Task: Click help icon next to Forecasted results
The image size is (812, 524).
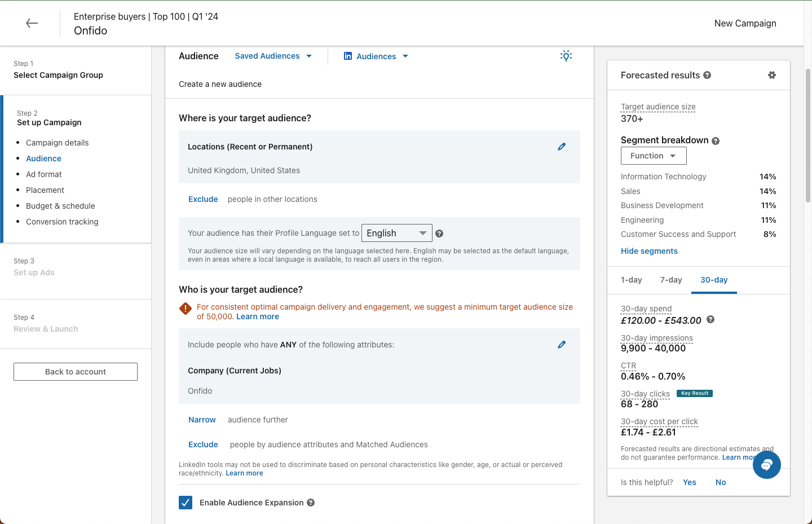Action: pyautogui.click(x=707, y=75)
